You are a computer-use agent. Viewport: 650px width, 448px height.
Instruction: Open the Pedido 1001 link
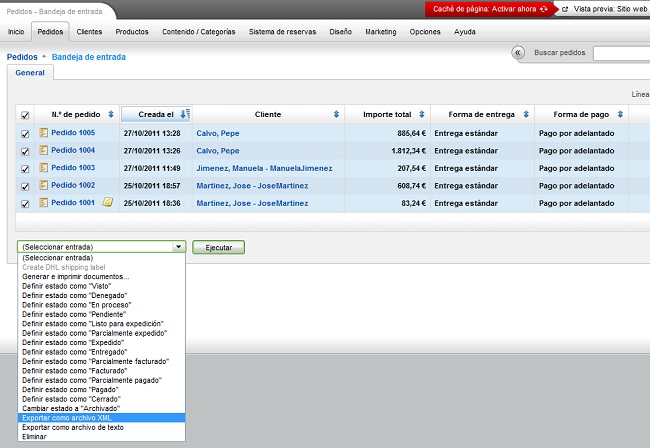click(x=73, y=202)
